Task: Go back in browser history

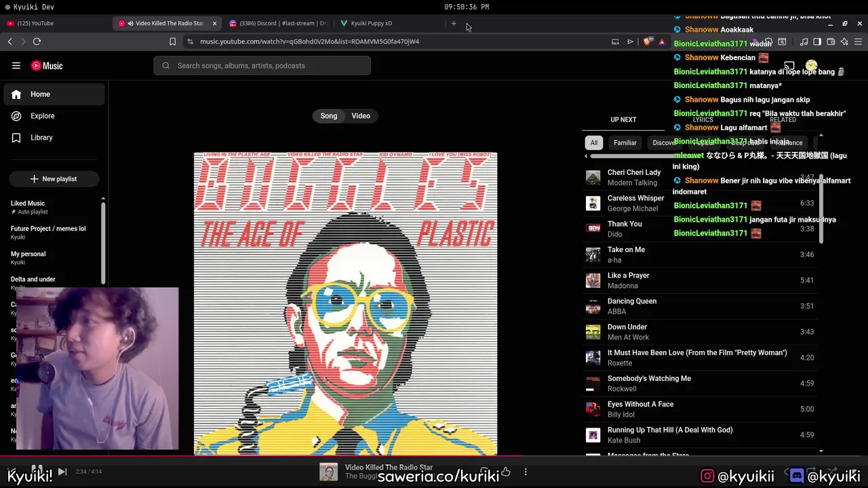Action: coord(9,41)
